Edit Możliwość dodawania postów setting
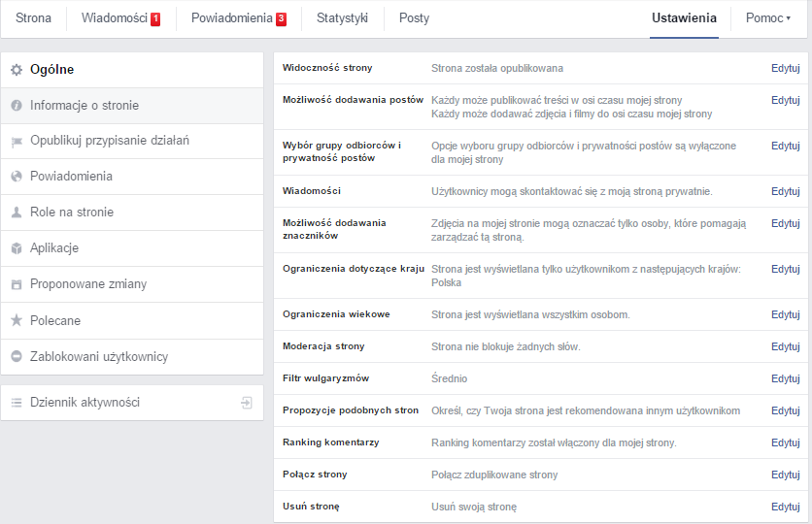The image size is (812, 524). pos(786,100)
